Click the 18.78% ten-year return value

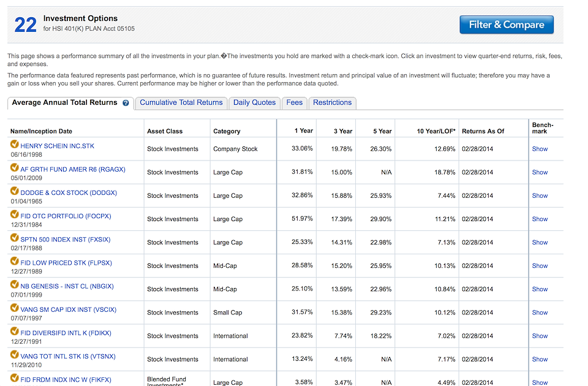coord(445,172)
